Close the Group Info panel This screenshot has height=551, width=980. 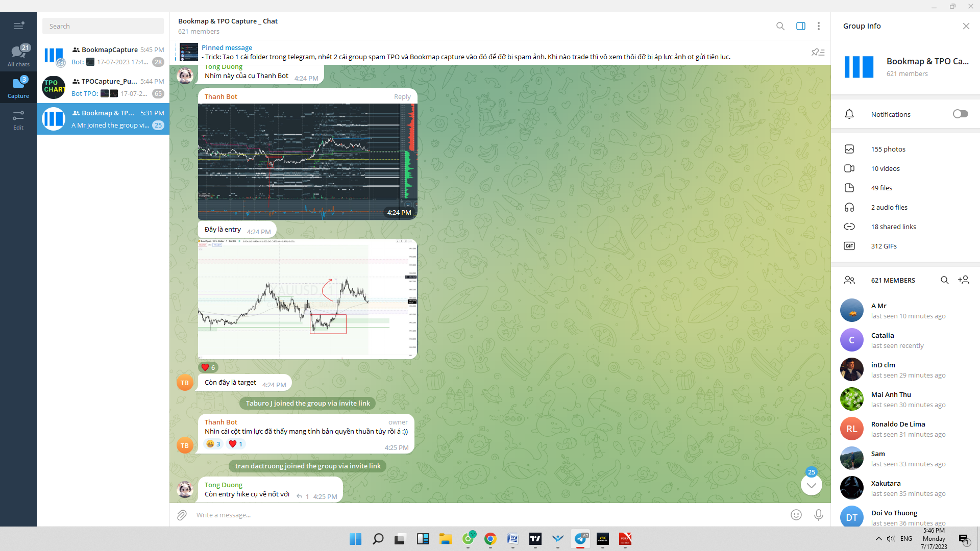click(x=966, y=26)
